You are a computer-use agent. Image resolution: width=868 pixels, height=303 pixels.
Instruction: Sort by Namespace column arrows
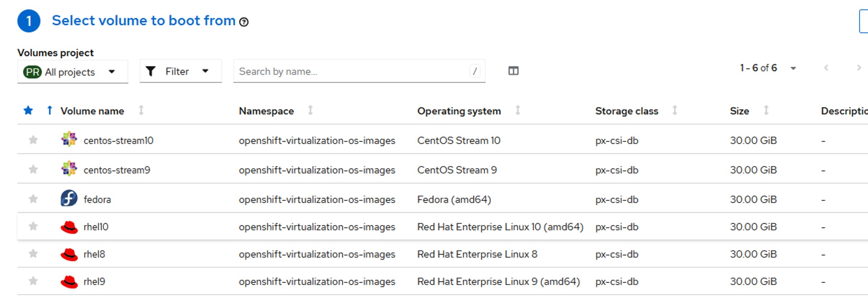310,110
